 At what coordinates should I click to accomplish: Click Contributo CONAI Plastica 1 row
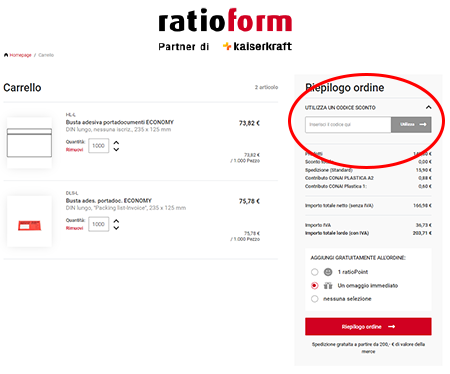pyautogui.click(x=368, y=186)
